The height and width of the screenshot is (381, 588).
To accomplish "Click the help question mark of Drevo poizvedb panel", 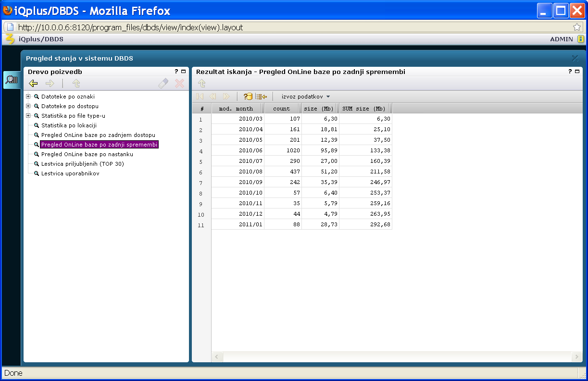I will click(x=176, y=72).
